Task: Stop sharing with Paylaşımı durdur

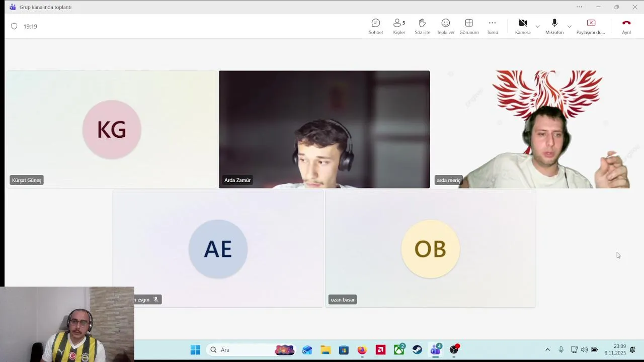Action: tap(591, 27)
